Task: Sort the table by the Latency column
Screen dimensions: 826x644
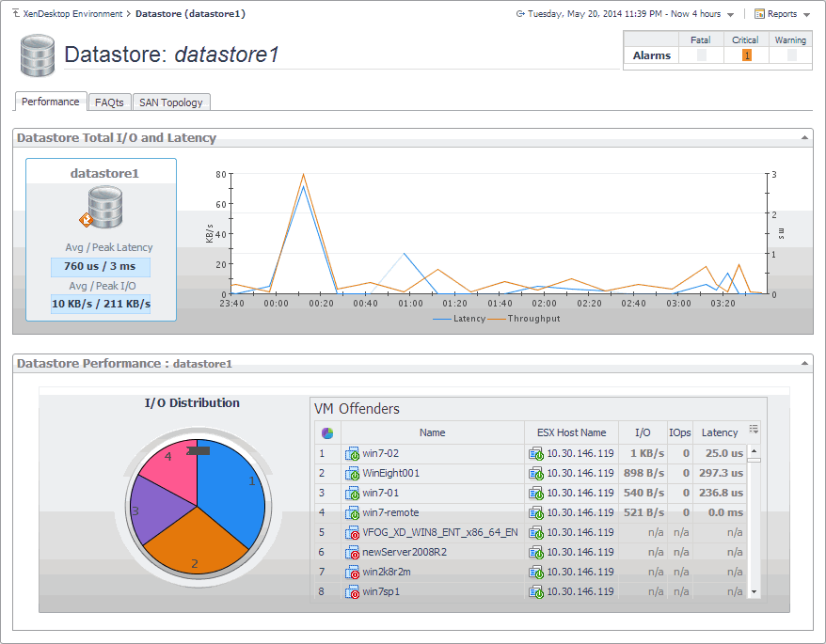Action: point(720,432)
